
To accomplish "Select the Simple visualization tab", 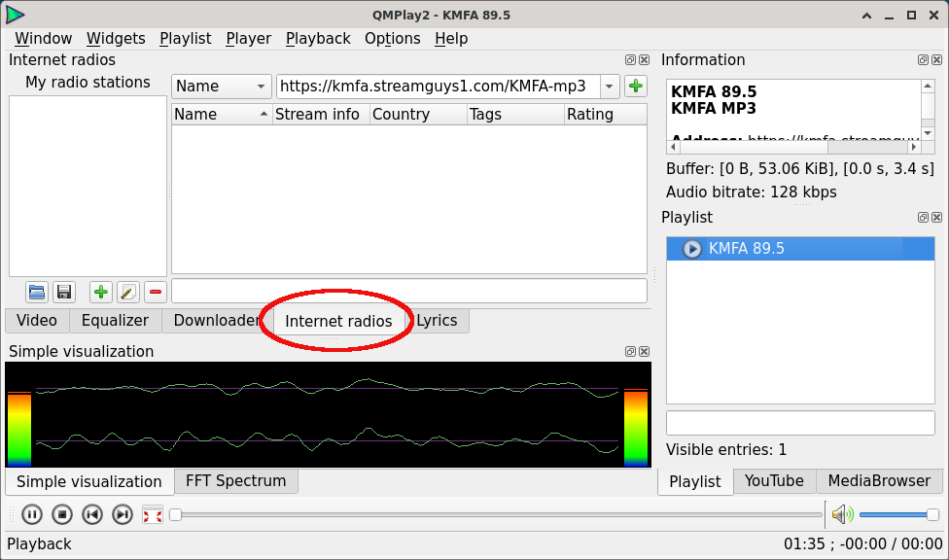I will pyautogui.click(x=89, y=482).
